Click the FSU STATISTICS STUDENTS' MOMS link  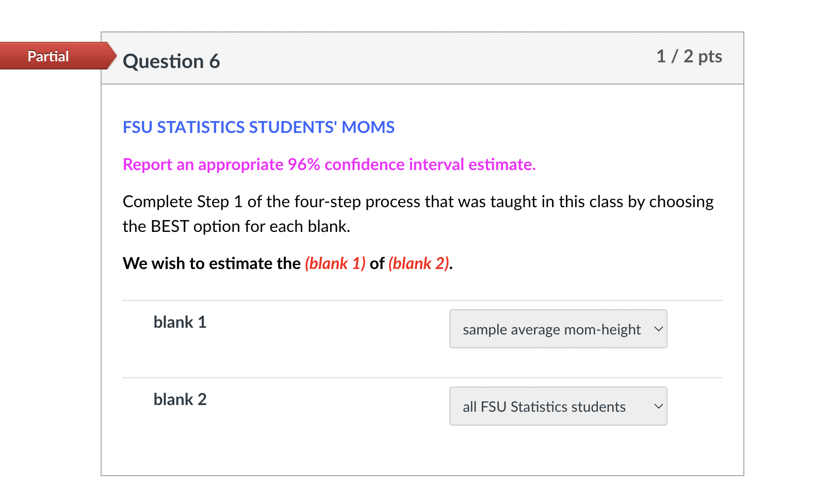(258, 127)
